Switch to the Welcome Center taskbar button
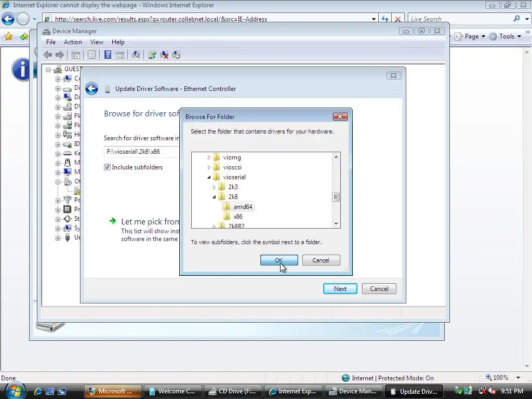This screenshot has height=399, width=532. (172, 391)
